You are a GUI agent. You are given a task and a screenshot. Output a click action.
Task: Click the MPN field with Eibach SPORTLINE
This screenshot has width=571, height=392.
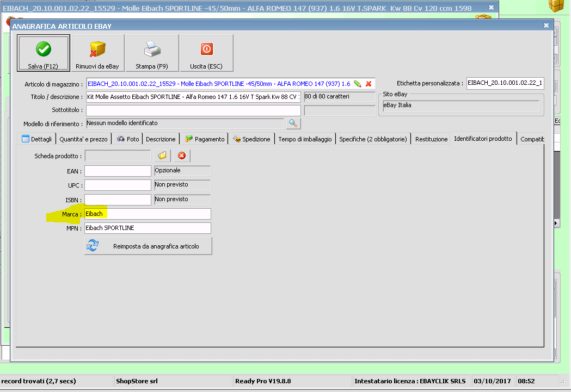[x=148, y=228]
